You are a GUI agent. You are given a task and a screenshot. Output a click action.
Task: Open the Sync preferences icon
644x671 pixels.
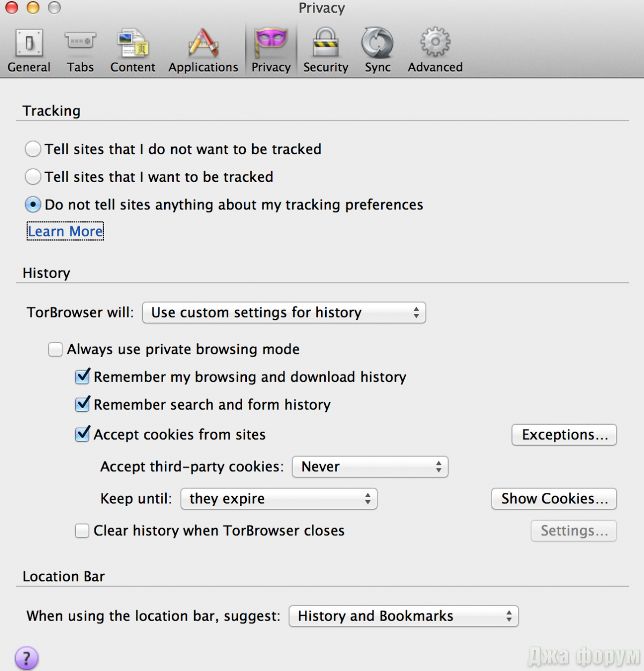(377, 43)
